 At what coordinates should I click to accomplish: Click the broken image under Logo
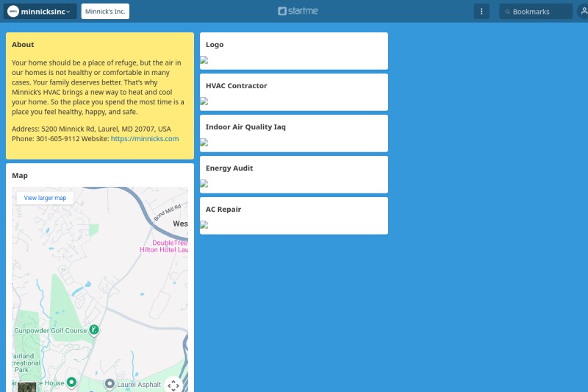pos(204,60)
